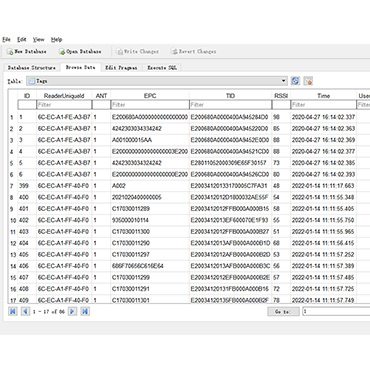Click the Open Database toolbar button

coord(80,52)
